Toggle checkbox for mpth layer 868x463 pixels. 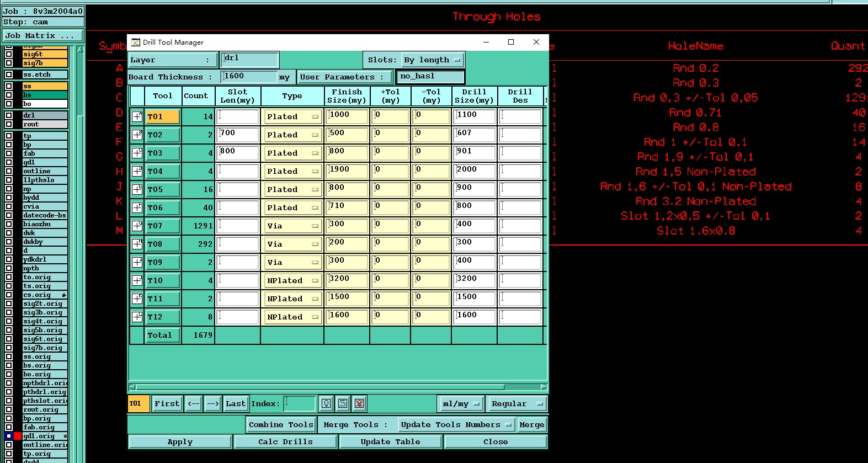[x=9, y=268]
